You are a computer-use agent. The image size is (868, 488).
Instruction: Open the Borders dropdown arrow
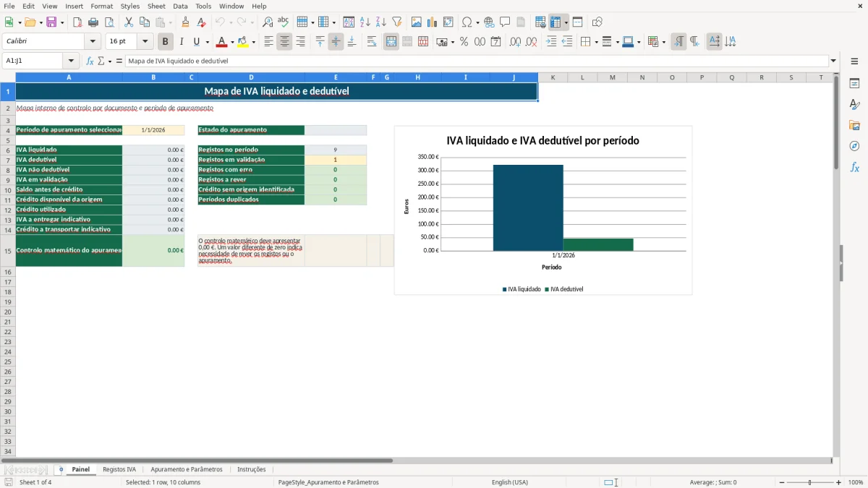coord(595,42)
